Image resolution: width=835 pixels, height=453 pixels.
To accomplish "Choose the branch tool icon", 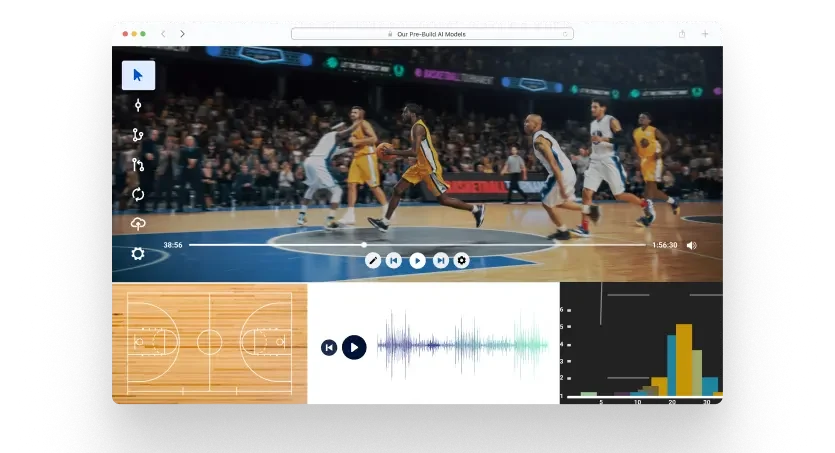I will 138,135.
